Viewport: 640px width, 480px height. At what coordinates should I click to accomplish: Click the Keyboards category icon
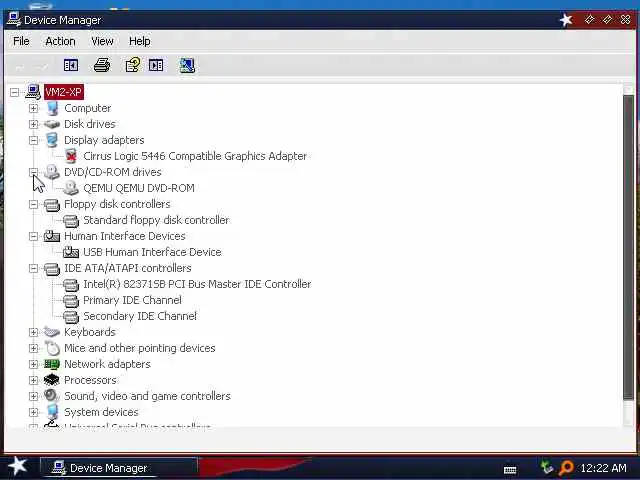(52, 332)
